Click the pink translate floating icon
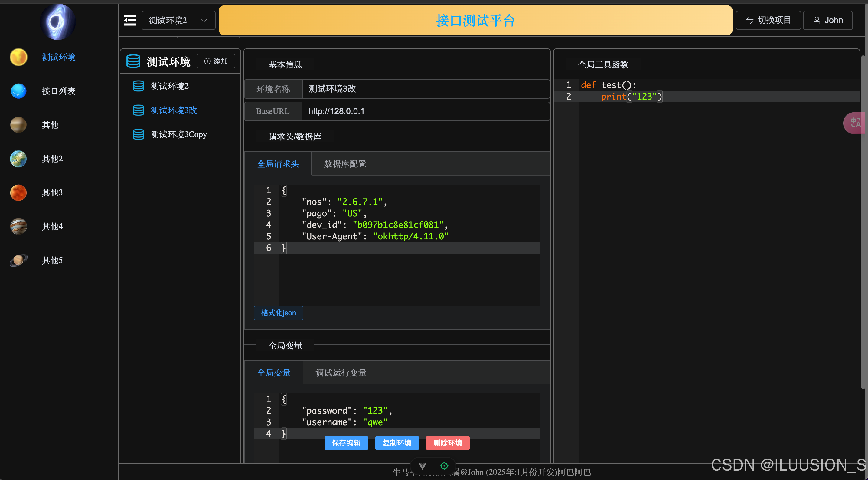 pos(855,123)
